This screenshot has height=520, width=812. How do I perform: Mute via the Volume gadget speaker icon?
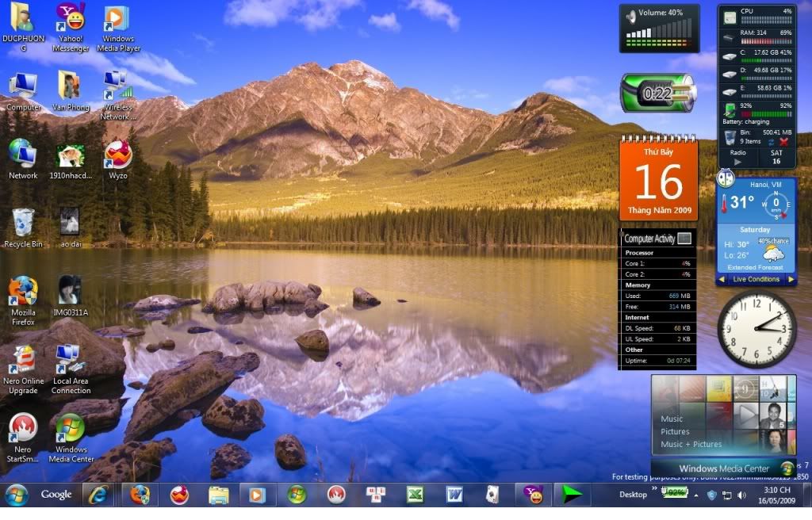[x=630, y=17]
